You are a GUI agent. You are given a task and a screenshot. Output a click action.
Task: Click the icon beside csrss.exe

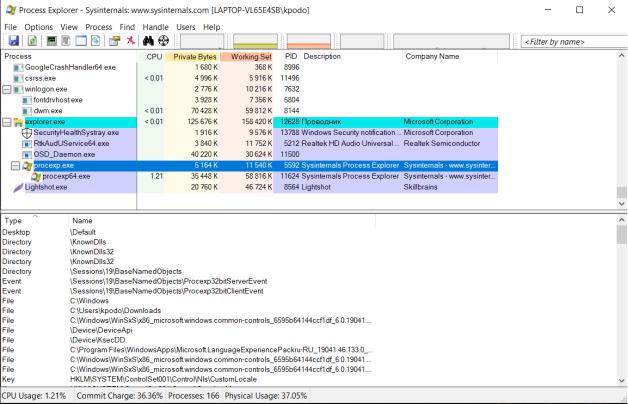tap(18, 78)
